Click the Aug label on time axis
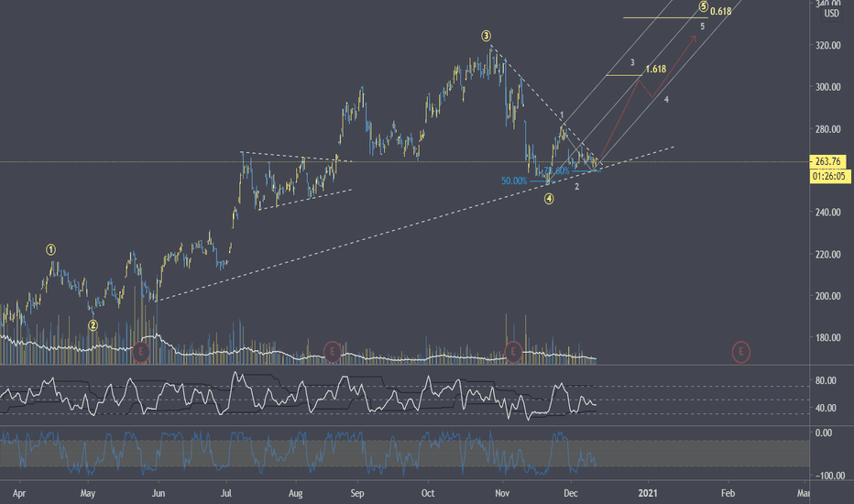854x504 pixels. point(295,493)
